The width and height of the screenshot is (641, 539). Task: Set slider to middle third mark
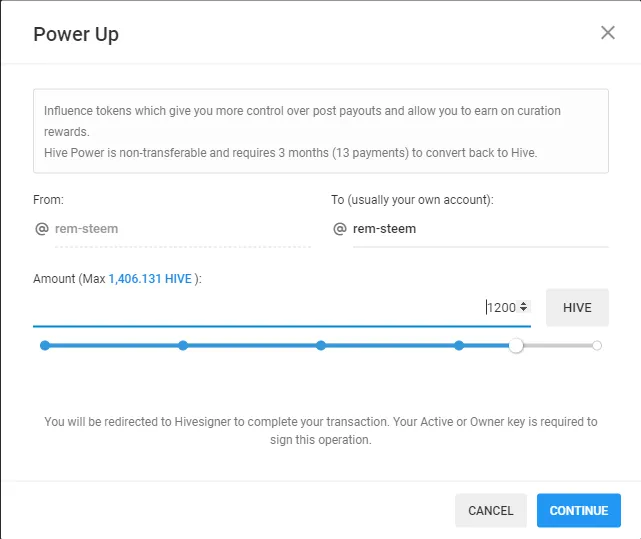click(x=321, y=346)
